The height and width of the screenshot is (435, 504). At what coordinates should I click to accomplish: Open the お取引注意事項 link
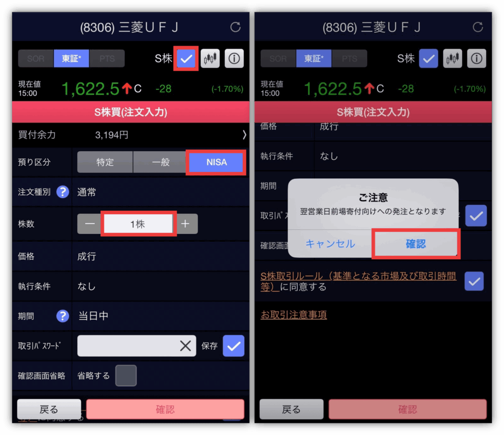[294, 314]
